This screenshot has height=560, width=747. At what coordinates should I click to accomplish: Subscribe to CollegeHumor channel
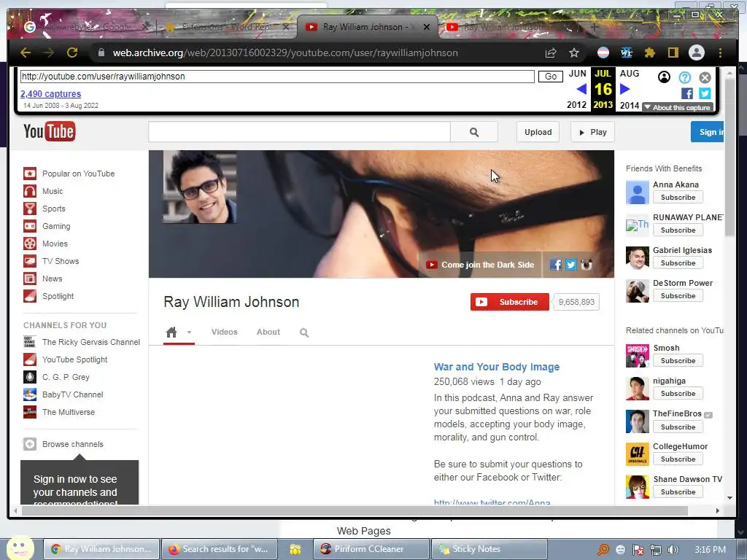pos(678,459)
